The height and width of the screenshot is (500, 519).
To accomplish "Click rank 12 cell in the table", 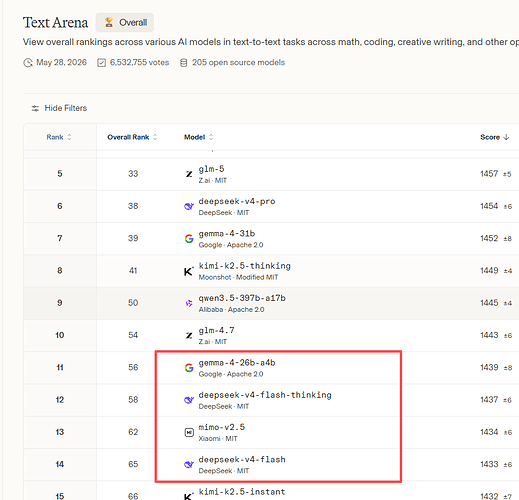I will [60, 399].
